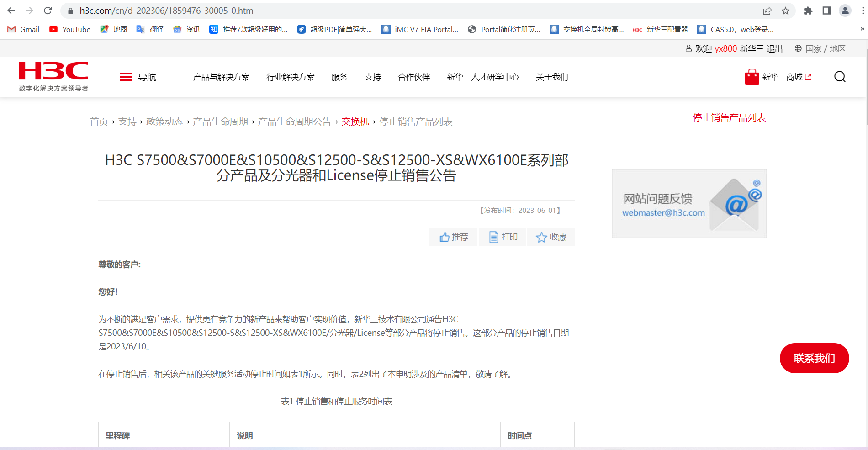Click the article title heading

tap(337, 168)
